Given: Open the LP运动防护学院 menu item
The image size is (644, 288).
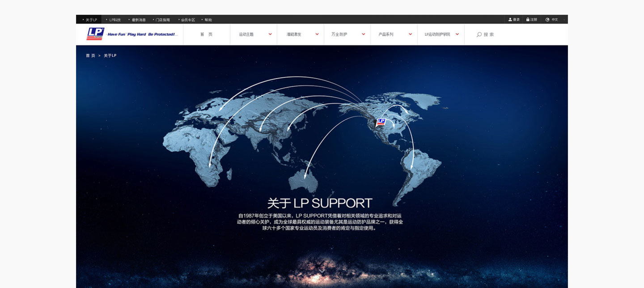Looking at the screenshot, I should [437, 34].
